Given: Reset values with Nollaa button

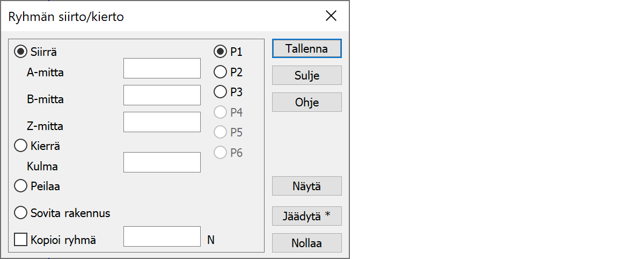Looking at the screenshot, I should [x=306, y=243].
